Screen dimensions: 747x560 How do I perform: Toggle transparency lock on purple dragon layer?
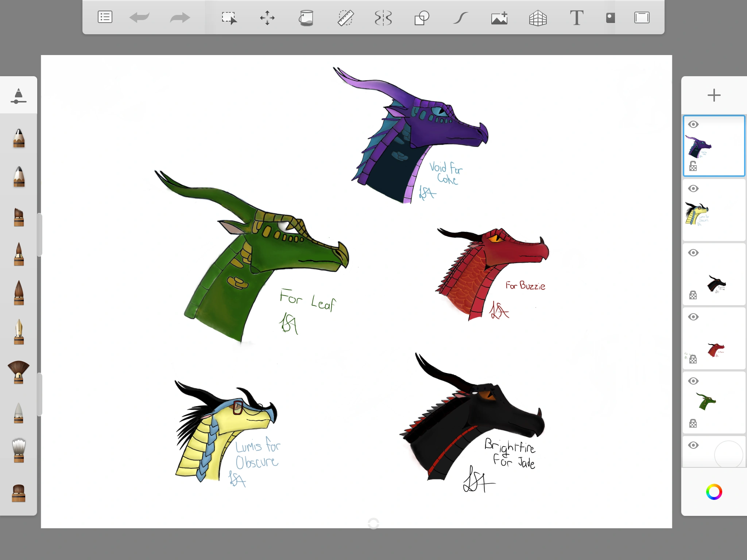(x=693, y=167)
